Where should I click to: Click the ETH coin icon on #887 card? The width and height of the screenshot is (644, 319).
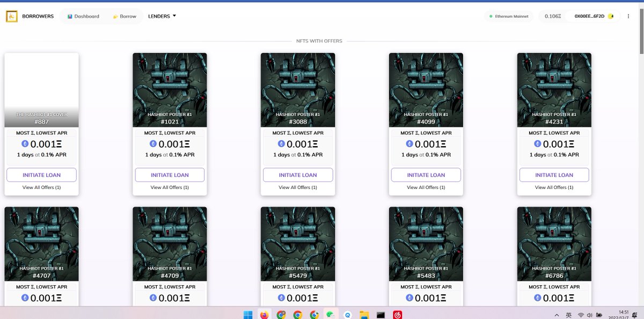(25, 144)
